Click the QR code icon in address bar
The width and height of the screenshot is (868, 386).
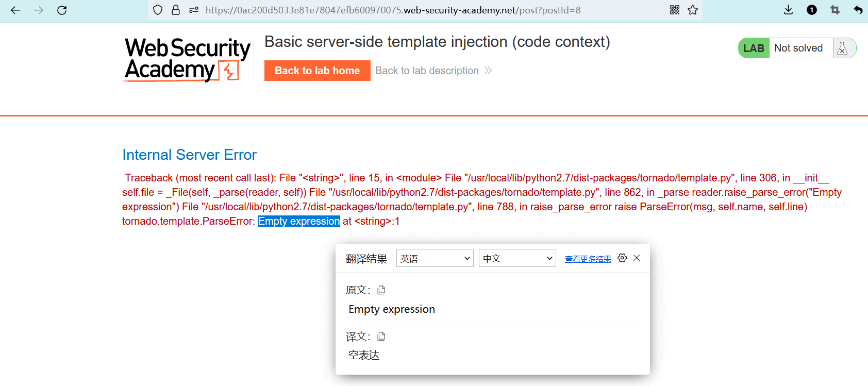pyautogui.click(x=674, y=10)
